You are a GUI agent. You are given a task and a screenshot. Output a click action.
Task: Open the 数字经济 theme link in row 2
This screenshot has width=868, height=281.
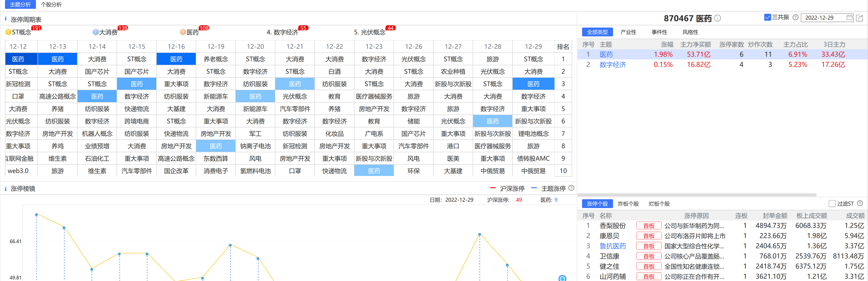(x=612, y=64)
